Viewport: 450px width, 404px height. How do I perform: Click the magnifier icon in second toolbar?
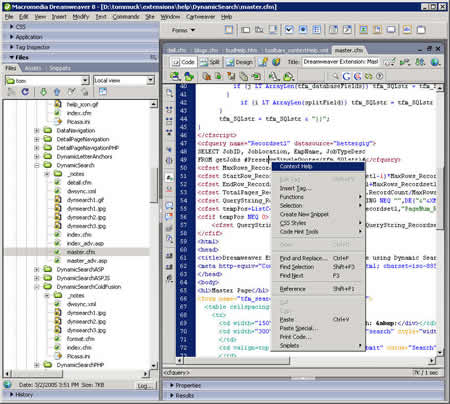(335, 76)
